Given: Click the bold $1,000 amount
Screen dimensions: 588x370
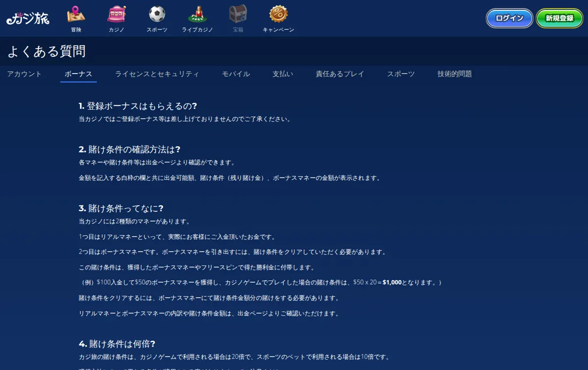Looking at the screenshot, I should pyautogui.click(x=392, y=282).
